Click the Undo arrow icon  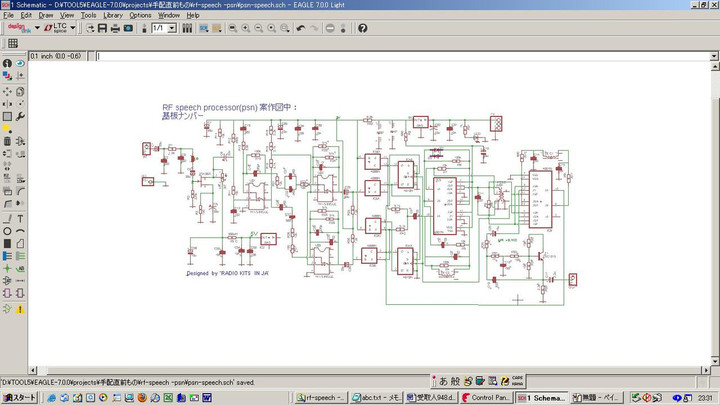(301, 28)
